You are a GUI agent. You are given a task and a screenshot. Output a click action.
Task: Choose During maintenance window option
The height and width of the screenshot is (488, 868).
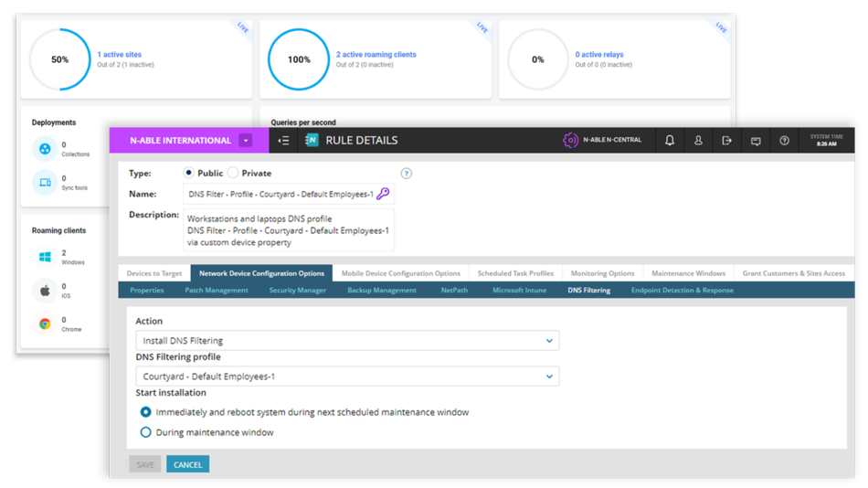point(145,432)
